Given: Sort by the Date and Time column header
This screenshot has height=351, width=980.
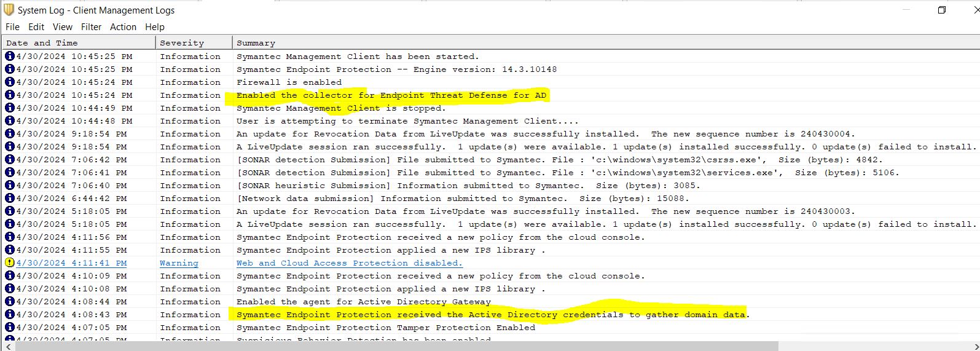Looking at the screenshot, I should tap(79, 43).
